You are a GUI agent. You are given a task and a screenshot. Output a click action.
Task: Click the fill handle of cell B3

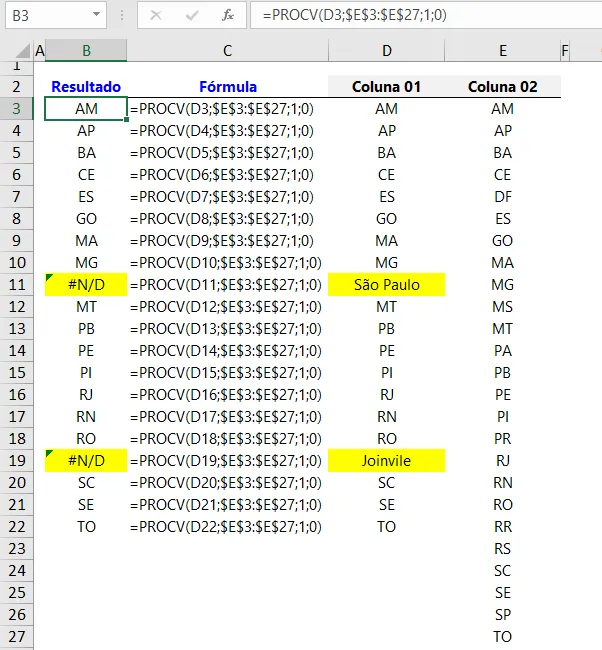click(126, 119)
